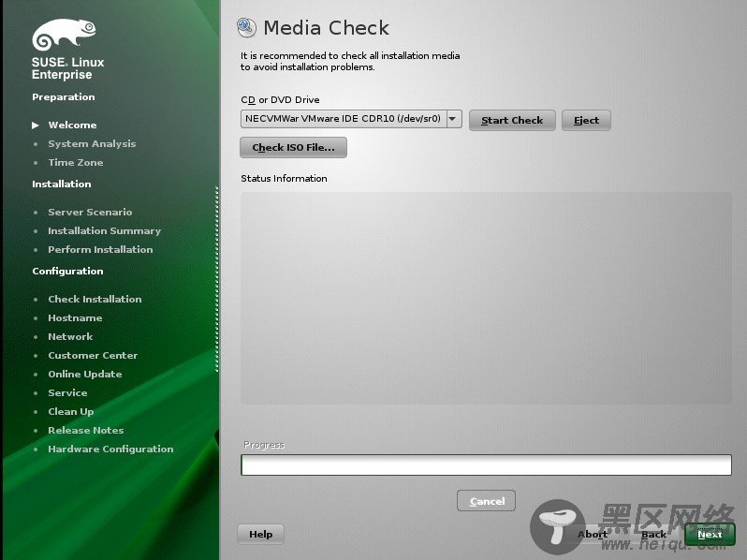Click the 'It is recommended to check' text
This screenshot has height=560, width=747.
click(x=350, y=62)
